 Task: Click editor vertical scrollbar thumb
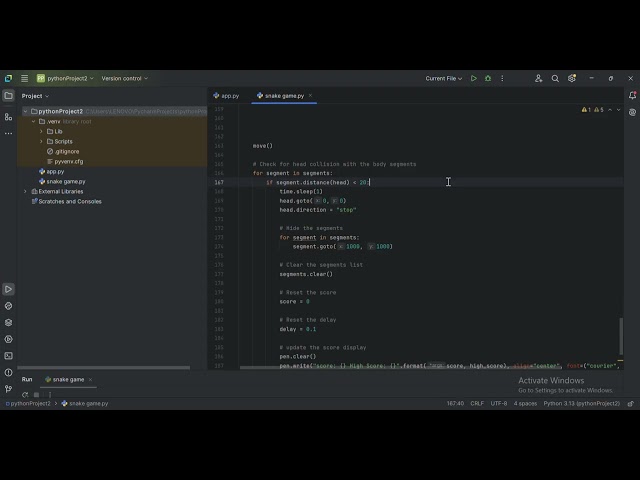(621, 336)
